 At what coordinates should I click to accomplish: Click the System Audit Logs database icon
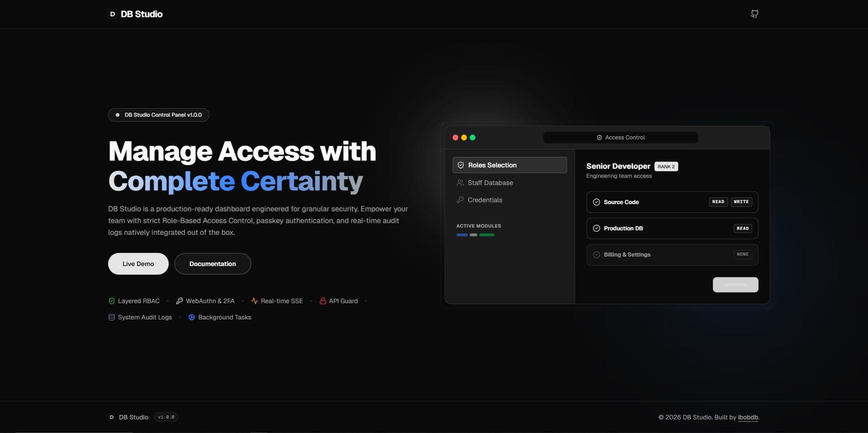[111, 317]
